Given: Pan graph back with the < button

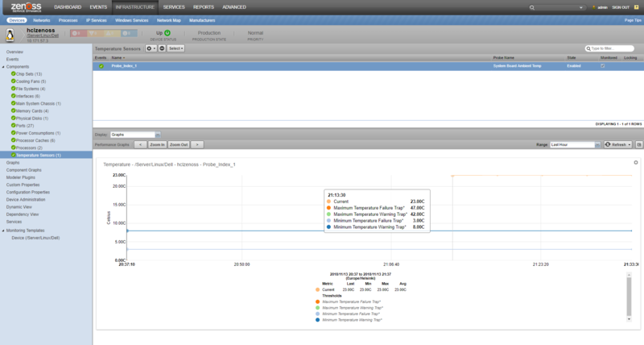Looking at the screenshot, I should tap(140, 145).
